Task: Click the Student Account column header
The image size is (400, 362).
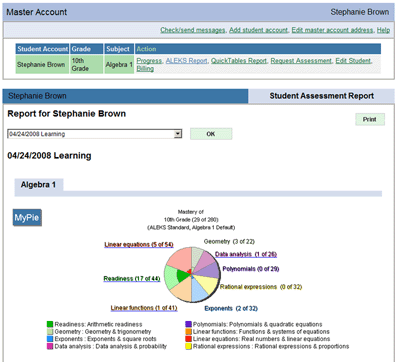Action: tap(42, 49)
